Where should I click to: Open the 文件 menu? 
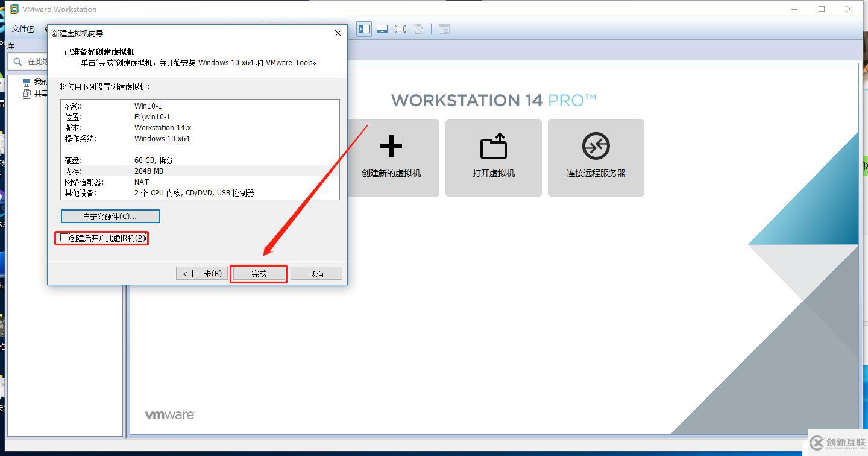24,28
